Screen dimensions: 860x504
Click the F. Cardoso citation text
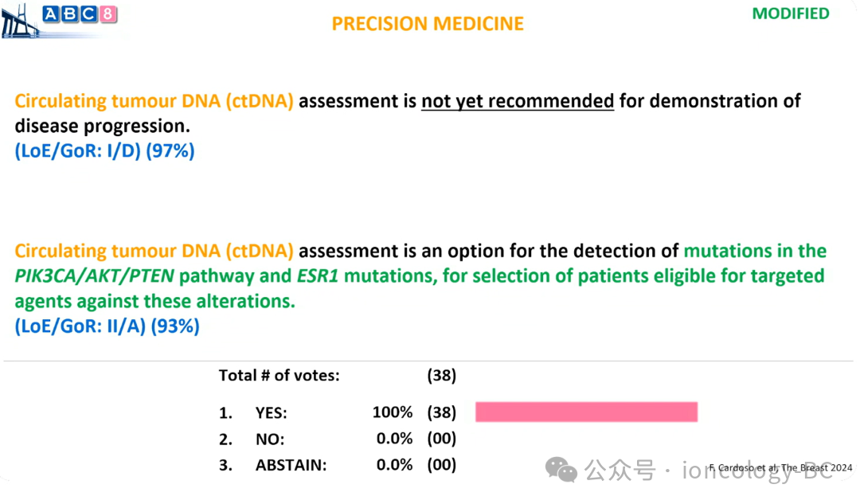pos(781,468)
